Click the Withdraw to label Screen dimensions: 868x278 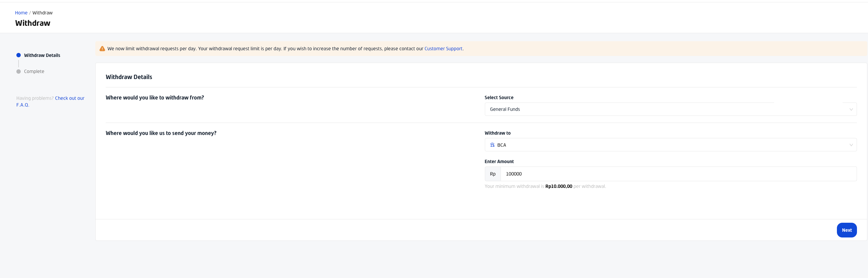[497, 133]
